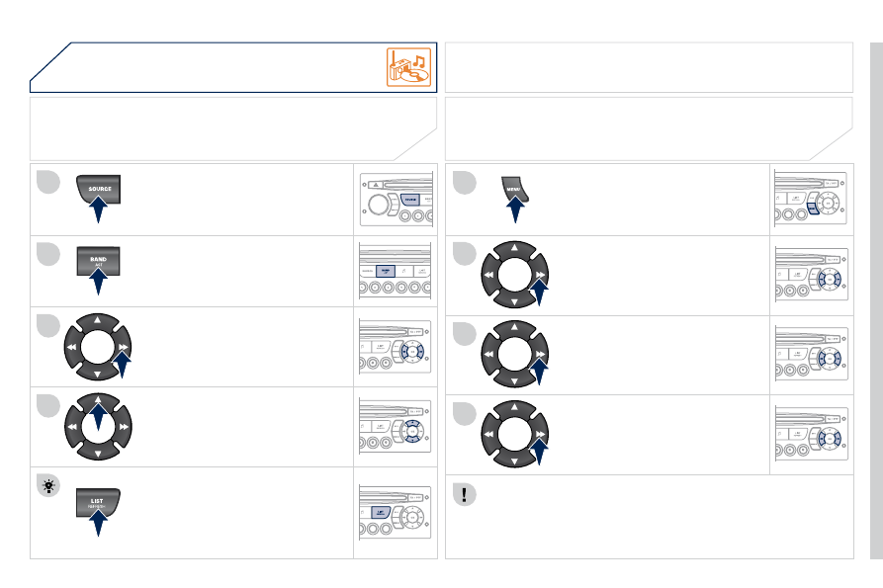Click the orange radio and CD music icon

408,67
